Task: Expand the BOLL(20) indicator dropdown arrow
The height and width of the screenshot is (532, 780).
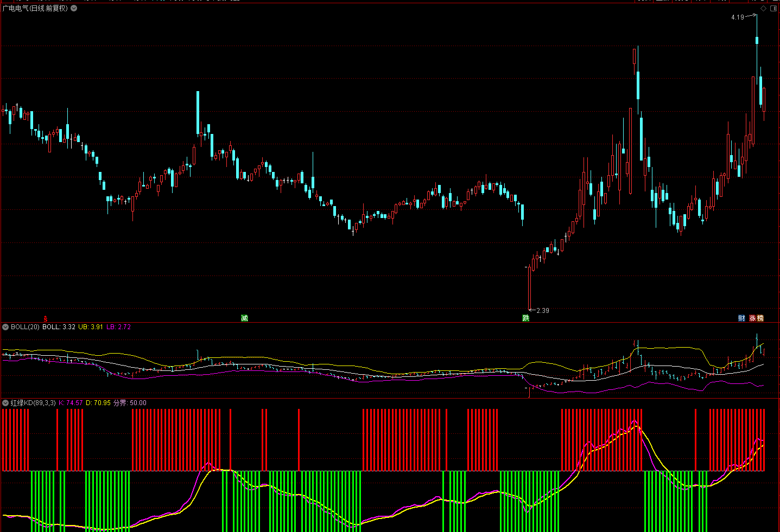Action: (5, 327)
